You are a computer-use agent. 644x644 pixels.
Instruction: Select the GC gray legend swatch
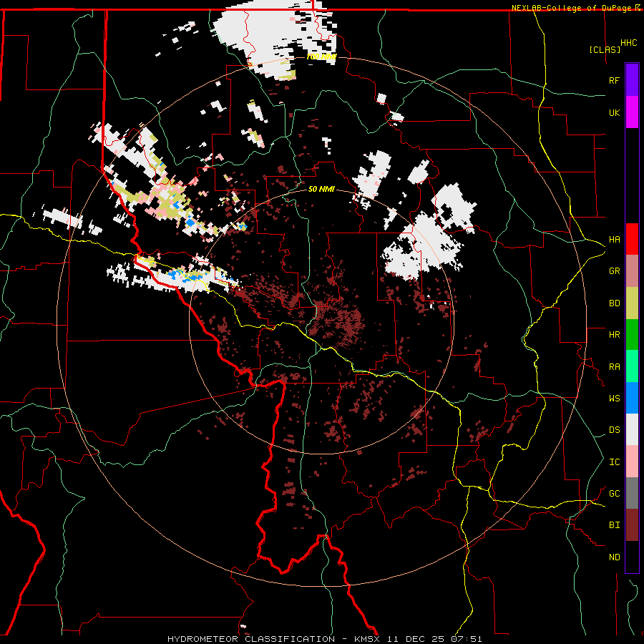(632, 493)
